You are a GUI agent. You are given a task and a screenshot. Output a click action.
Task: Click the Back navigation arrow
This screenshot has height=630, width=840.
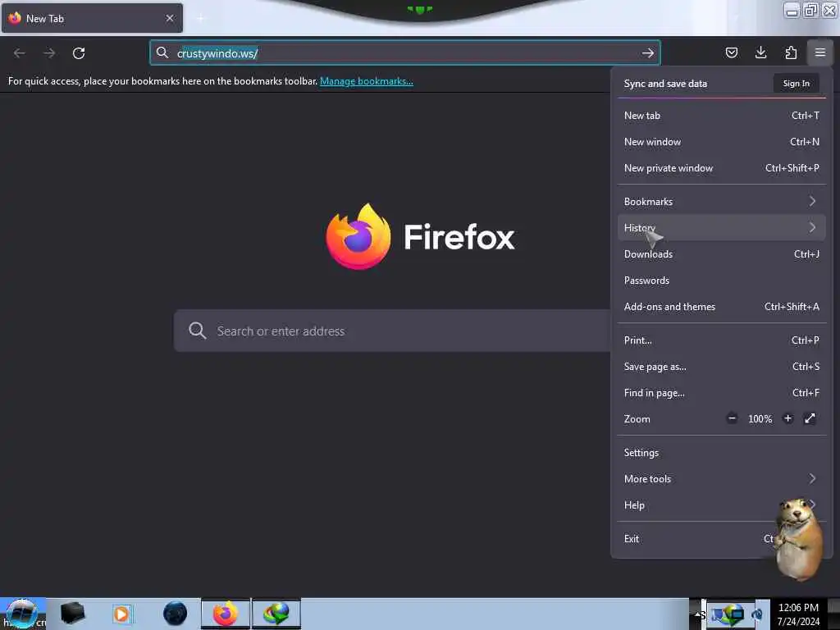[20, 53]
